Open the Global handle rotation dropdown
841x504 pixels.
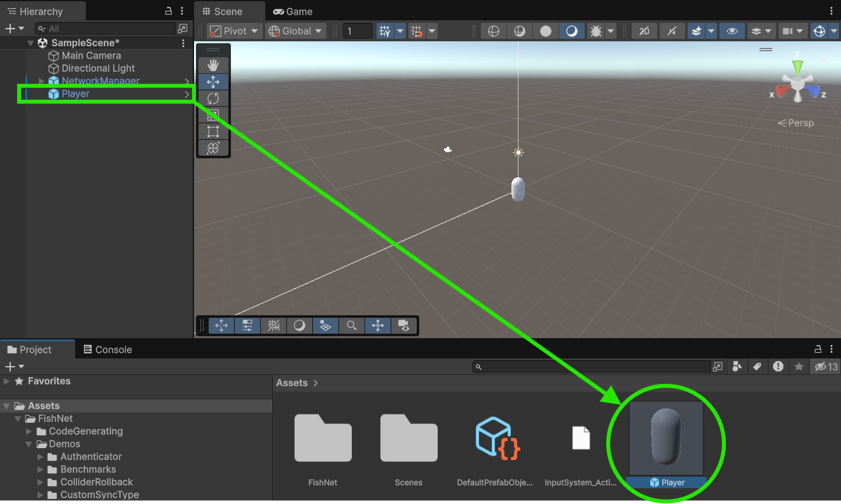[x=296, y=31]
